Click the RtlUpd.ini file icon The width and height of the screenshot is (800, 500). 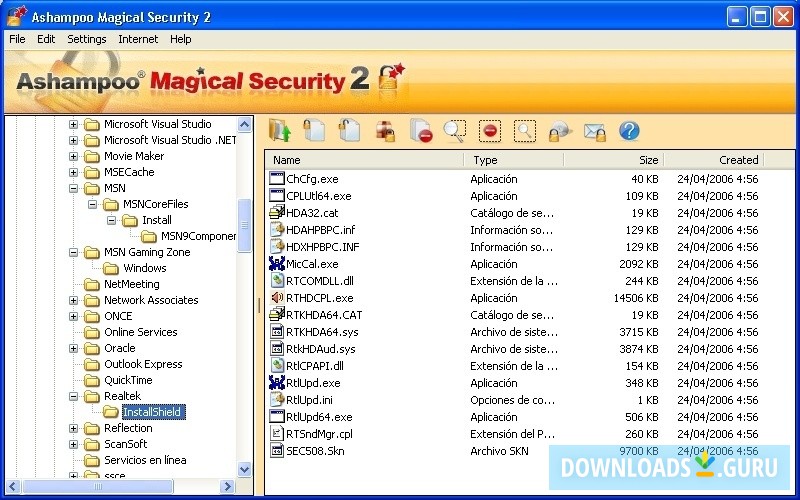[277, 399]
